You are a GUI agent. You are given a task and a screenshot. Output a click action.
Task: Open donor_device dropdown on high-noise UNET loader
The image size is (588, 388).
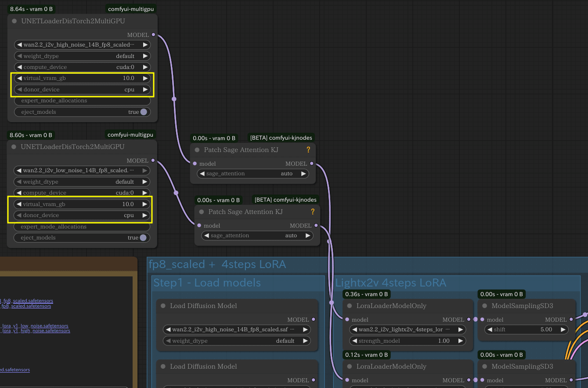tap(82, 90)
